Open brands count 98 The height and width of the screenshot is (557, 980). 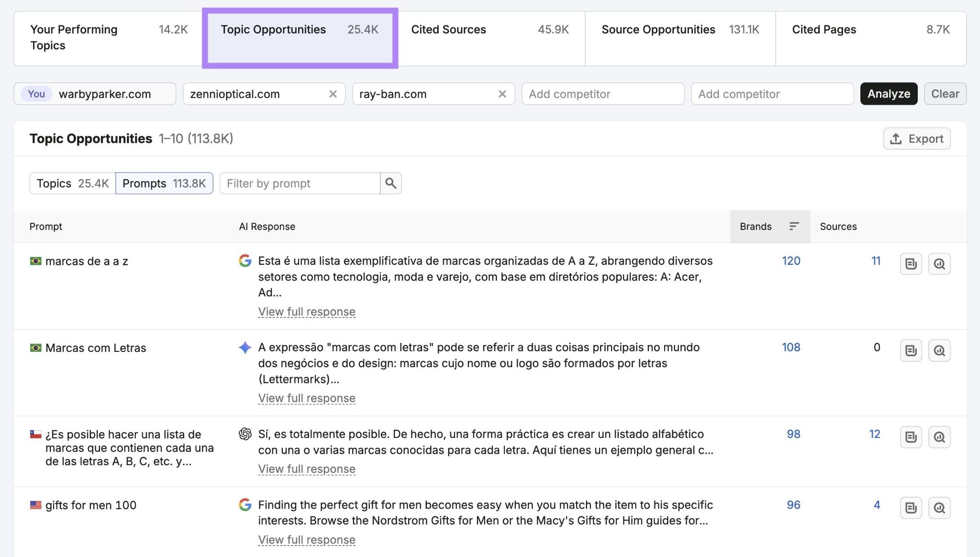click(793, 434)
